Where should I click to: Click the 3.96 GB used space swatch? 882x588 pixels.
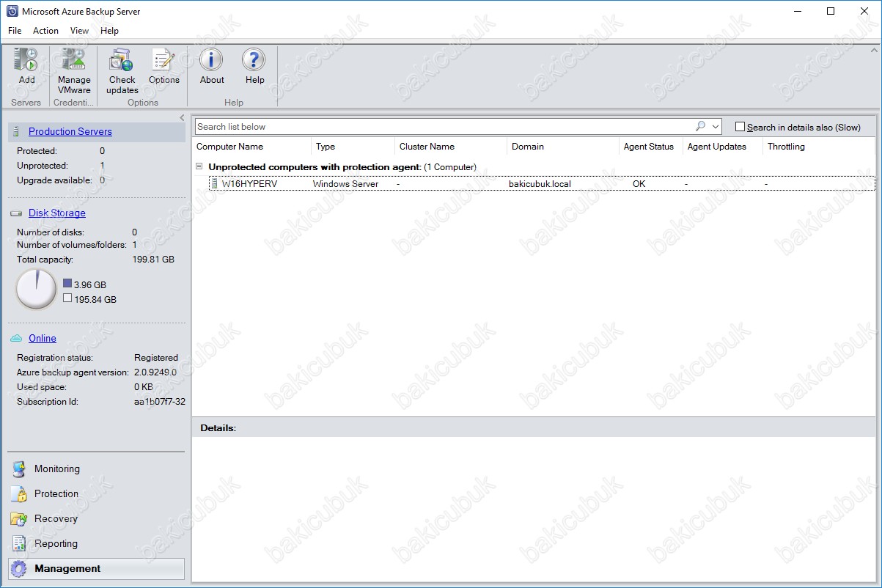[x=67, y=284]
